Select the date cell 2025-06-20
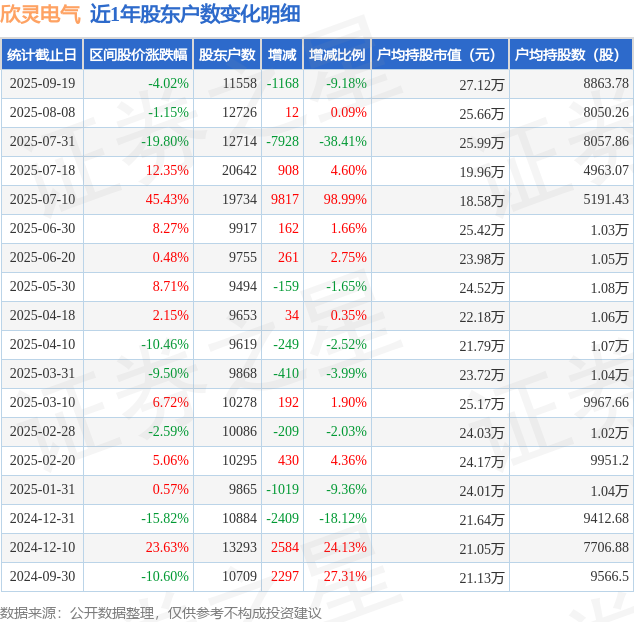The image size is (634, 622). pos(42,257)
